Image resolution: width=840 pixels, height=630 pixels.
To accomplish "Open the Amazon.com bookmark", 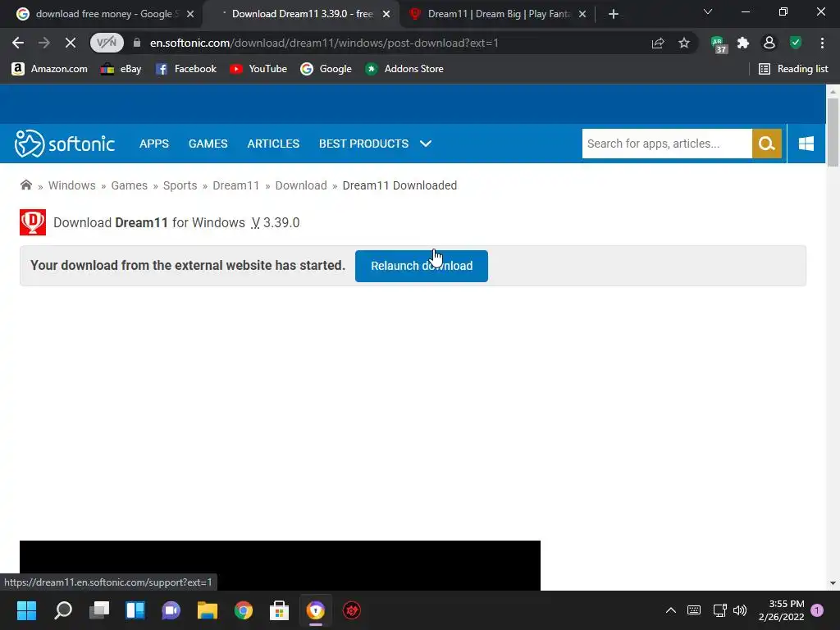I will click(49, 69).
